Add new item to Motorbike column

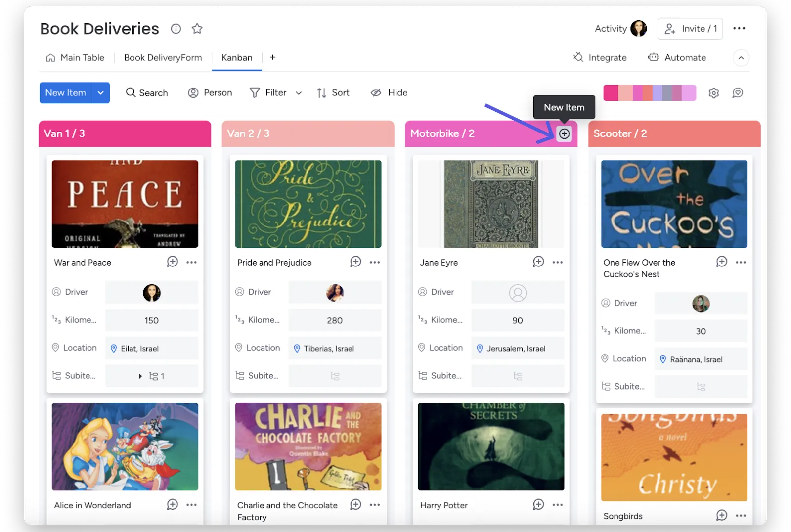[x=564, y=133]
